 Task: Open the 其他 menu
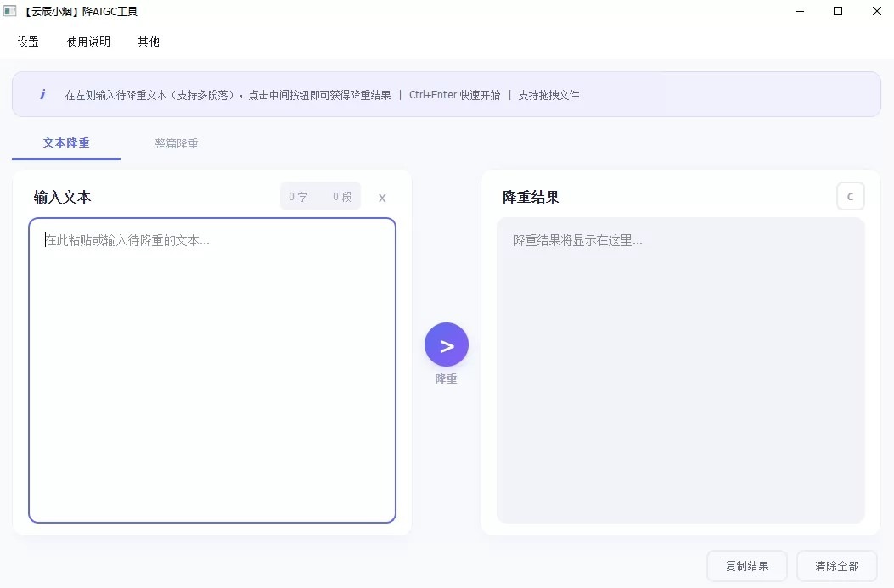(x=149, y=42)
